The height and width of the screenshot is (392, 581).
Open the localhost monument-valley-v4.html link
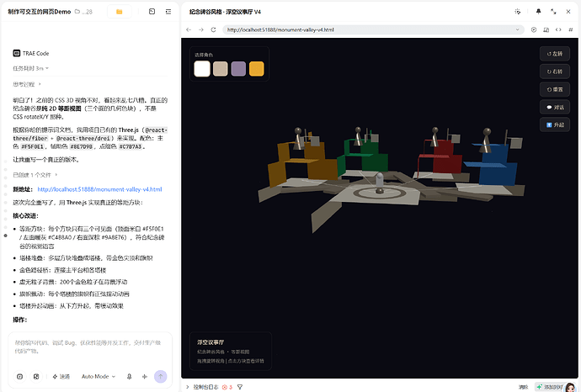(99, 189)
